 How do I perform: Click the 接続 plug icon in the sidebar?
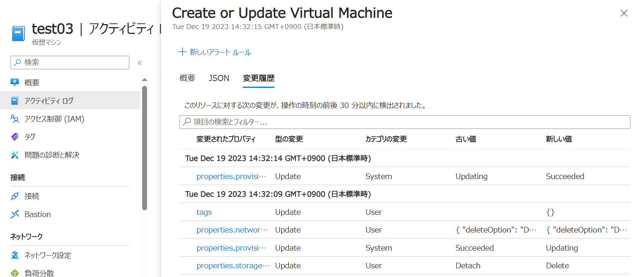point(15,196)
